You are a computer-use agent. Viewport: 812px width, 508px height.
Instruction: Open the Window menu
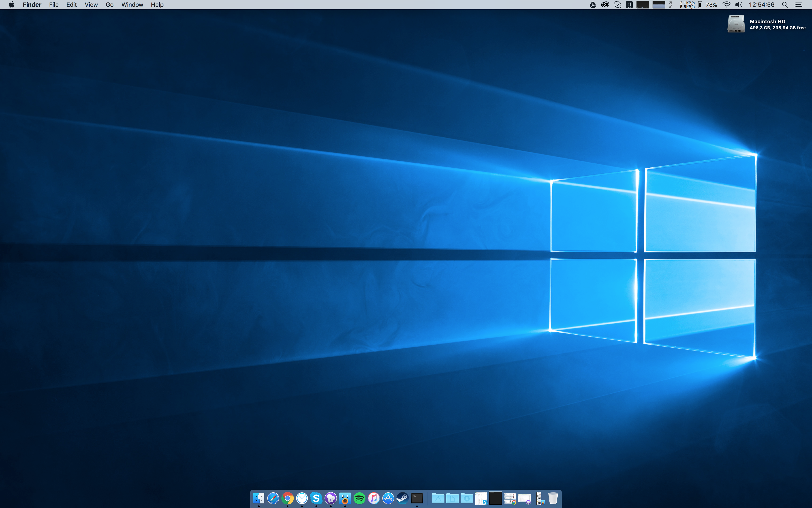(x=132, y=5)
